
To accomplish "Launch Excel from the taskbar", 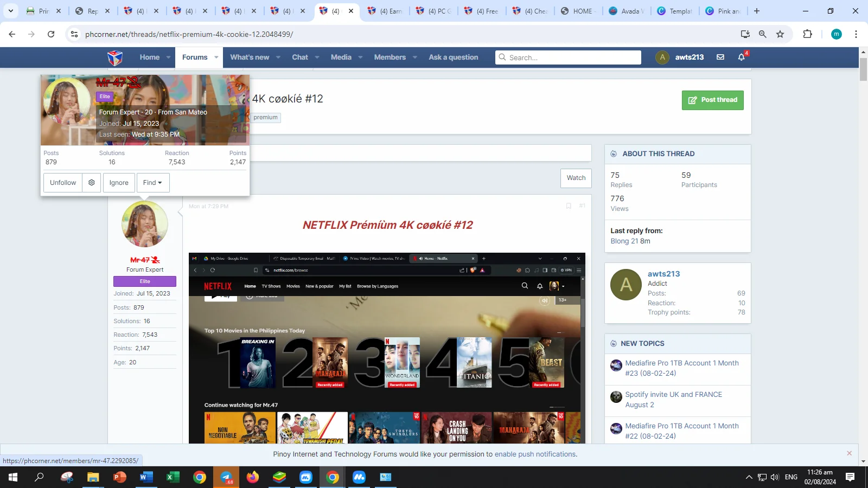I will point(173,477).
